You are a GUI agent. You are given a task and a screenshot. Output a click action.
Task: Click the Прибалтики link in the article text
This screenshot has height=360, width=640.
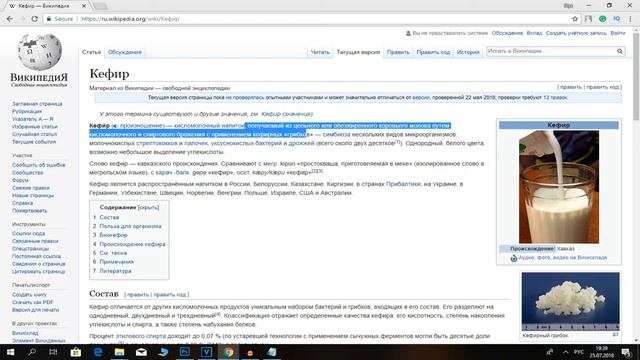403,184
